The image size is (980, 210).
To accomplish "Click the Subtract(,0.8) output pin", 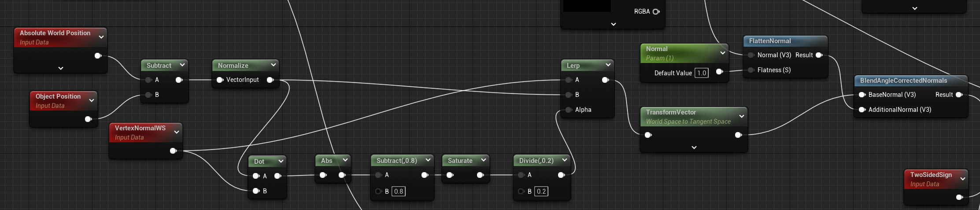I will (x=425, y=175).
